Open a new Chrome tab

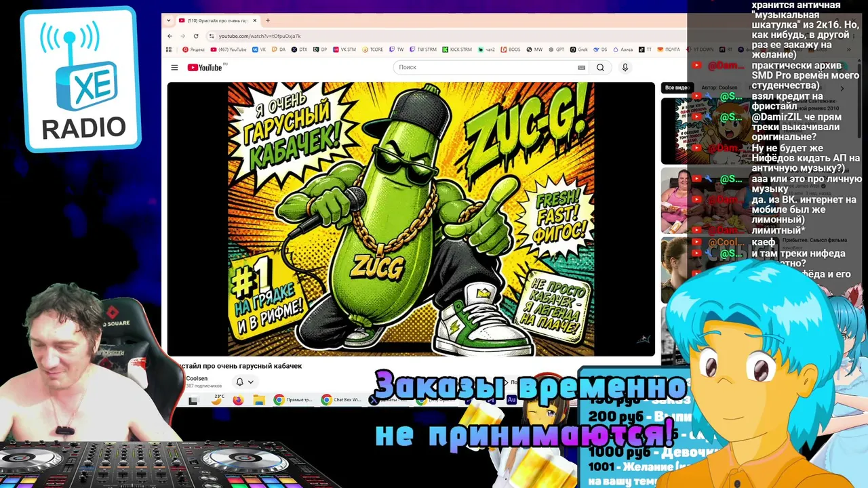[268, 20]
